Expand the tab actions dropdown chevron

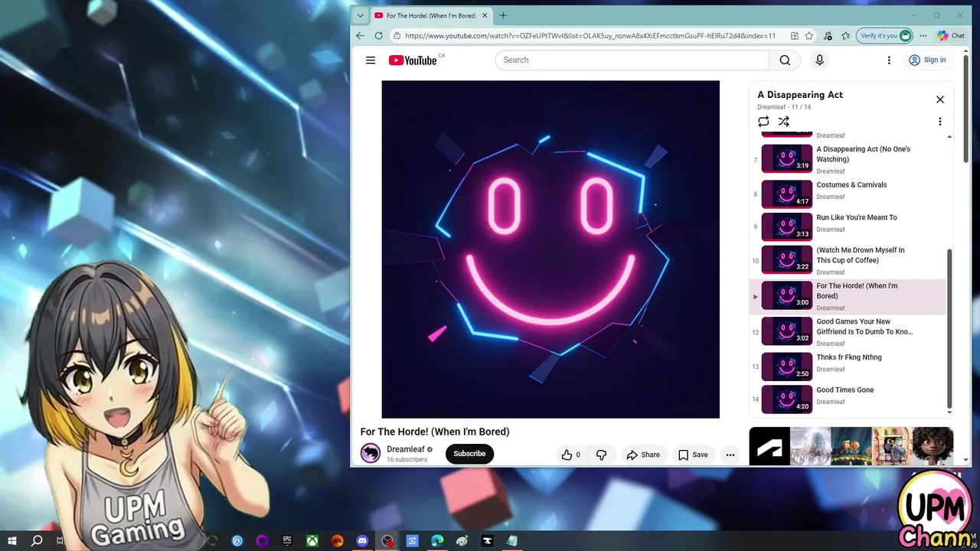[360, 15]
